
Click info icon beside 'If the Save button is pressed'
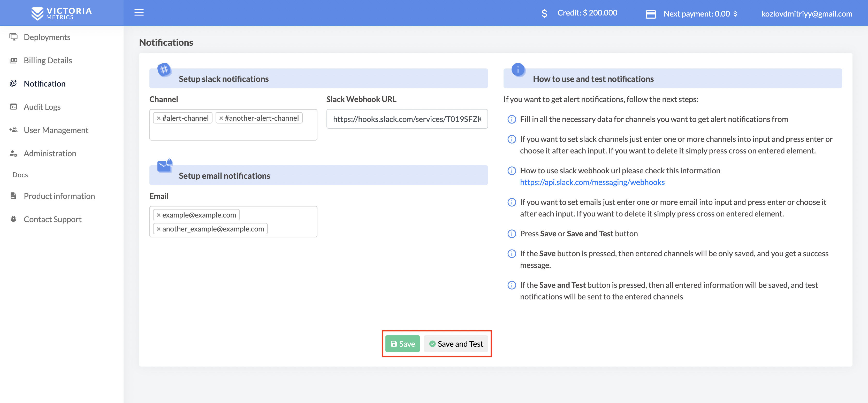[x=512, y=253]
